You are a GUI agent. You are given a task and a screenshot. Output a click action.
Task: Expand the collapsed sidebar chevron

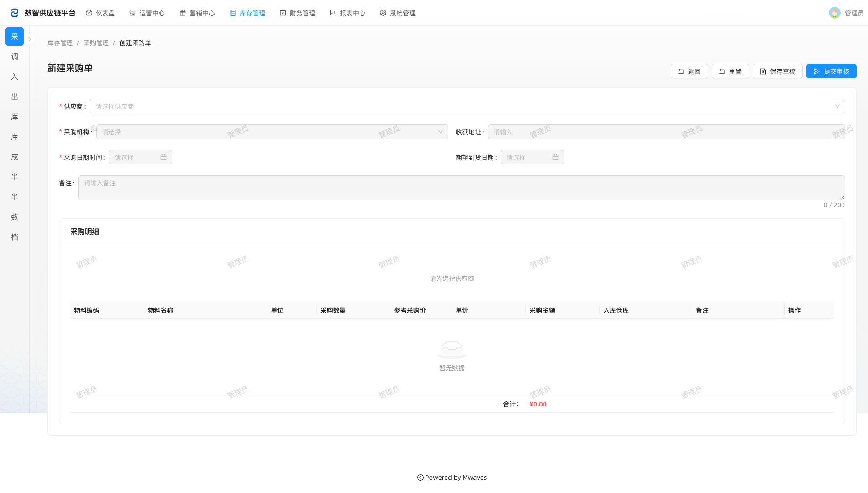pos(30,39)
